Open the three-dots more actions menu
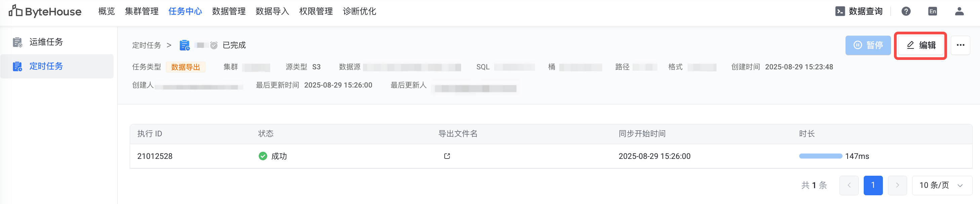Image resolution: width=980 pixels, height=204 pixels. (960, 45)
